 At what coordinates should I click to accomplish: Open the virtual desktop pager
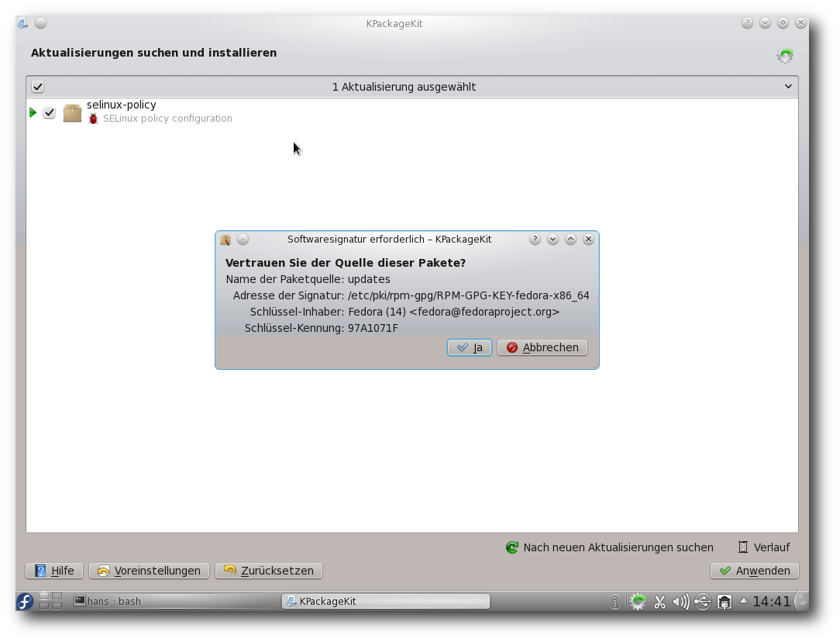coord(50,601)
